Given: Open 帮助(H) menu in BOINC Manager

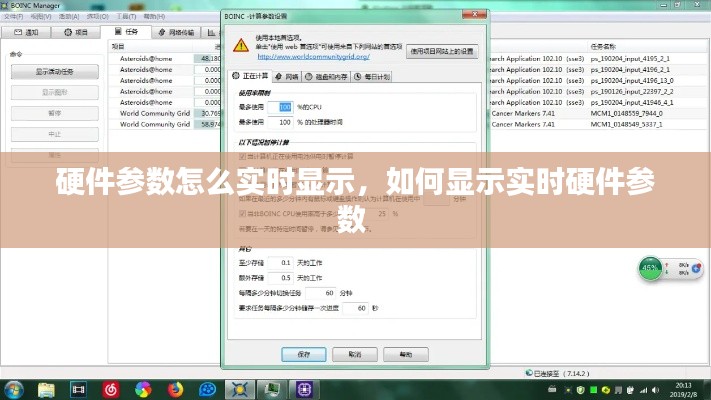Looking at the screenshot, I should pos(154,16).
